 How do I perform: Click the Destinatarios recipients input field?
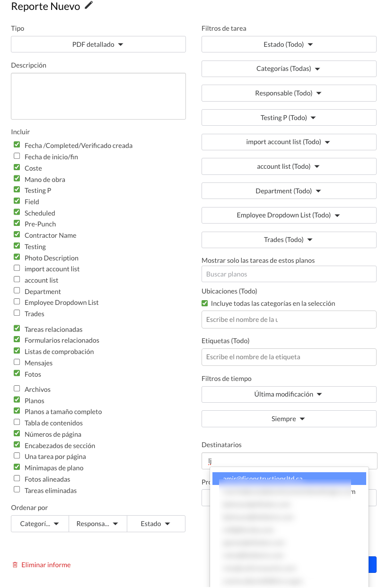[x=293, y=461]
